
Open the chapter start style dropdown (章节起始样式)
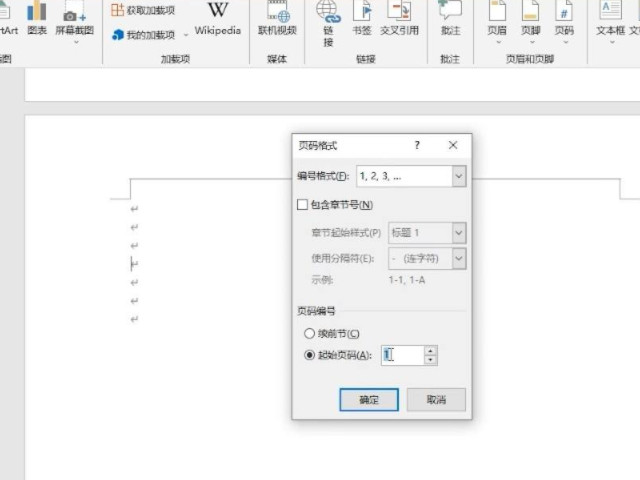click(459, 233)
